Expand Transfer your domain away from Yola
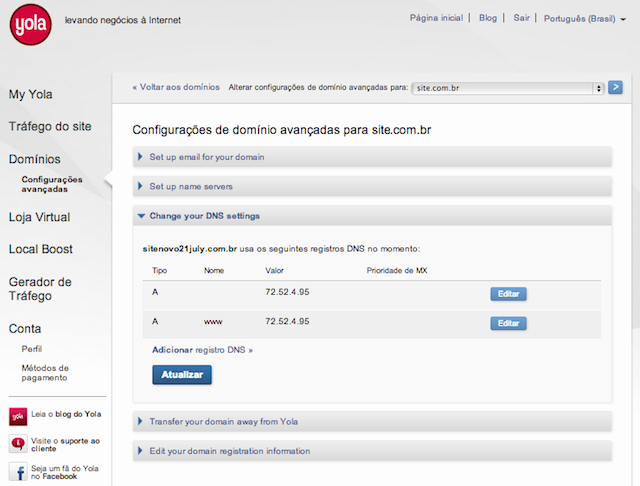 tap(226, 422)
